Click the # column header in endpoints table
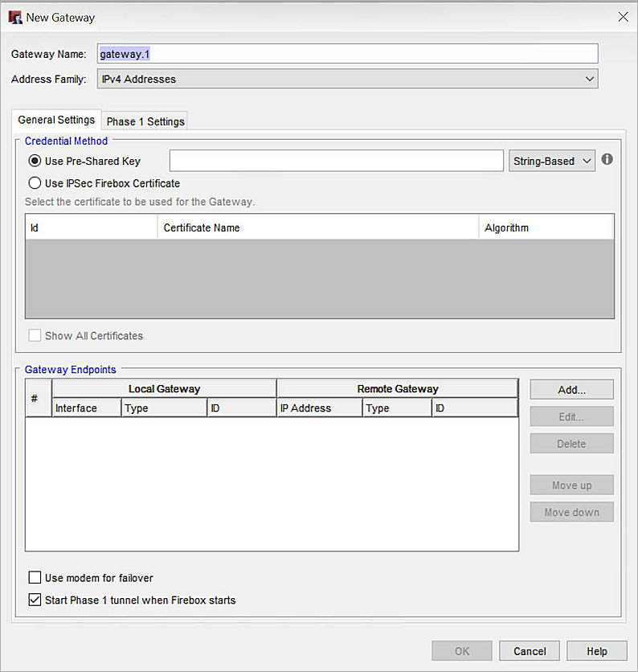This screenshot has height=672, width=638. (39, 398)
